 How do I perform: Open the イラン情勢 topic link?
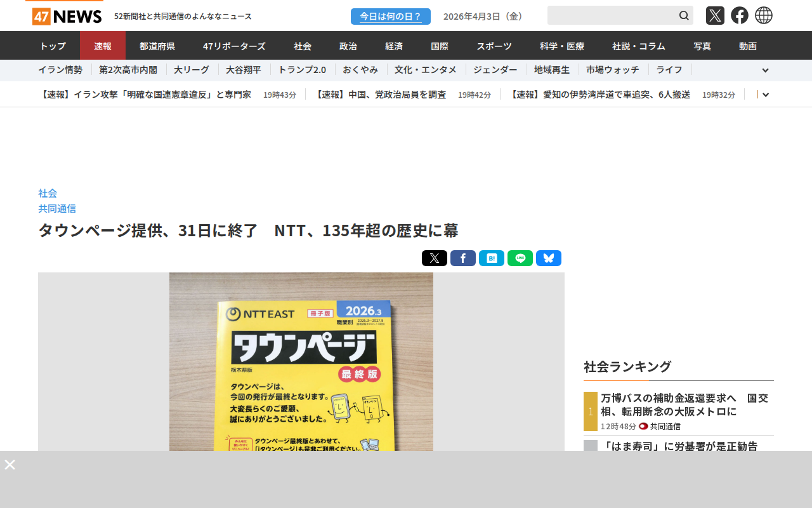click(x=60, y=70)
